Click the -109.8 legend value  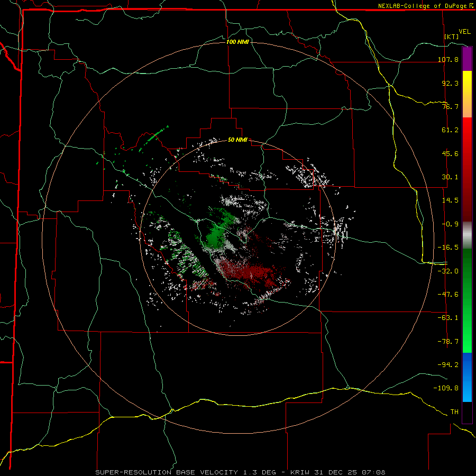point(446,388)
